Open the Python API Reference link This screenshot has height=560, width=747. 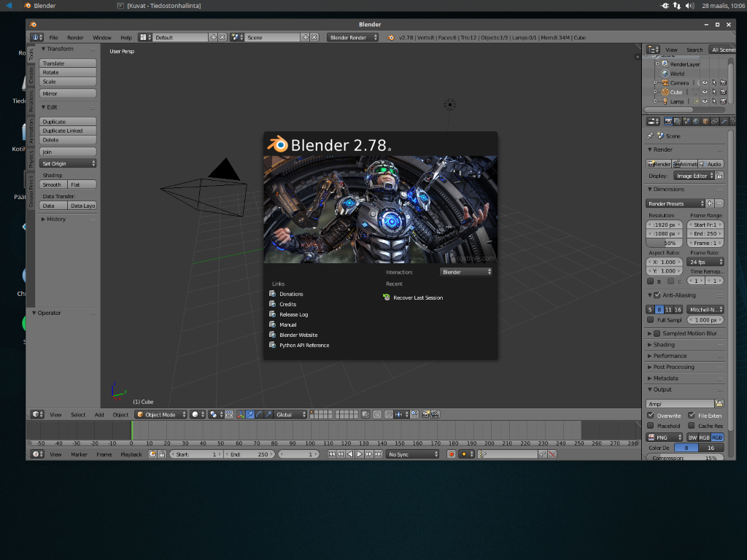click(304, 345)
